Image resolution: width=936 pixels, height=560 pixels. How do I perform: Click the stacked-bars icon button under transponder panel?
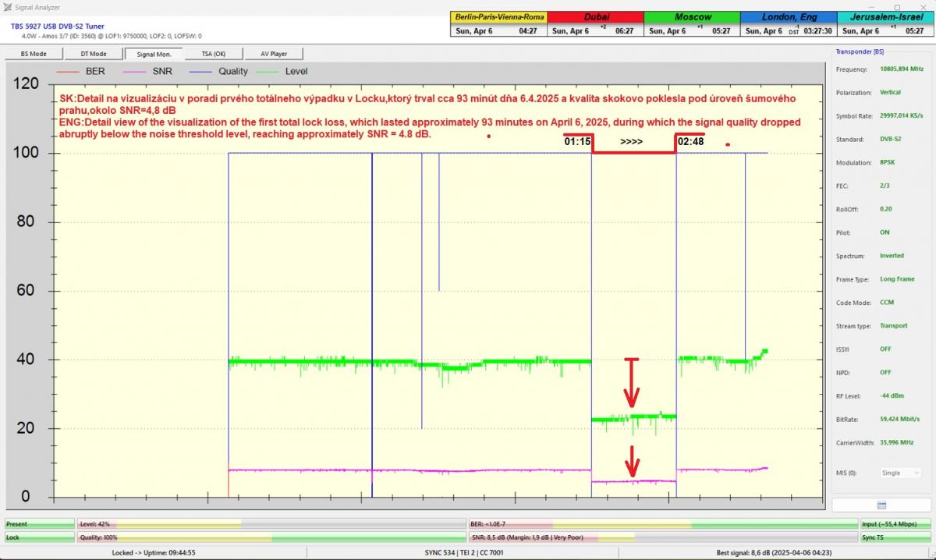click(881, 505)
